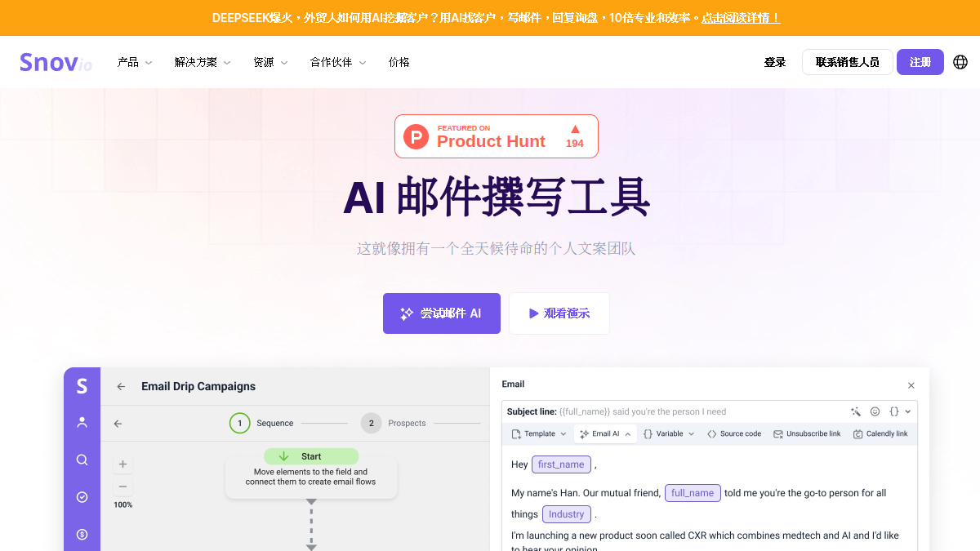Expand the Template dropdown
The height and width of the screenshot is (551, 980).
pos(539,434)
